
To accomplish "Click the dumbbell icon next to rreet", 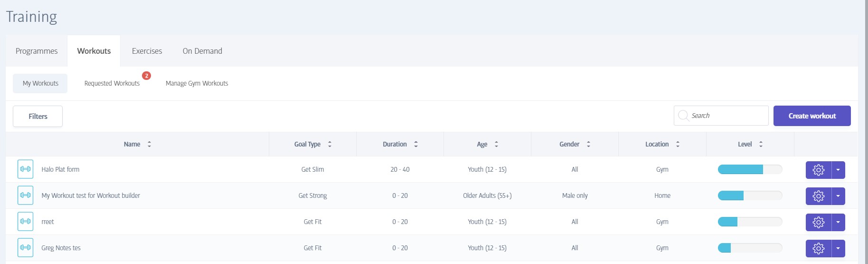I will click(x=26, y=222).
